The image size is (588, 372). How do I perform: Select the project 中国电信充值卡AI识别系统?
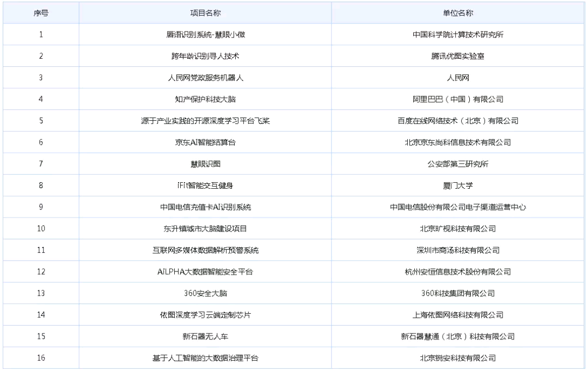coord(205,207)
